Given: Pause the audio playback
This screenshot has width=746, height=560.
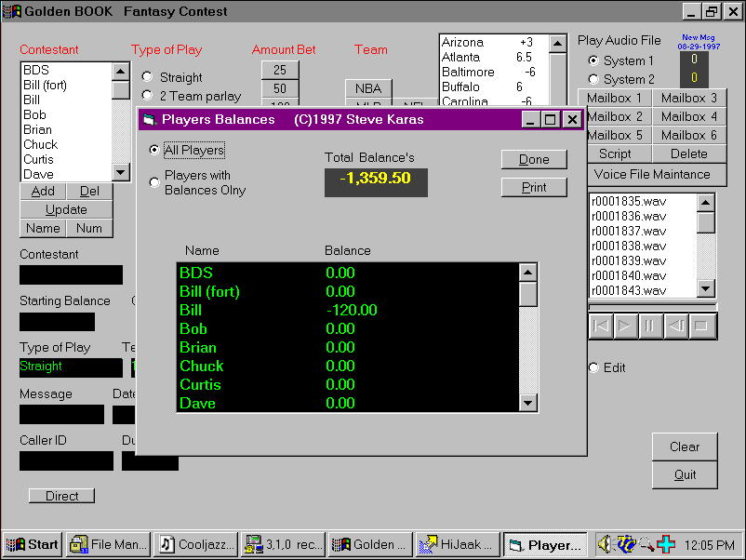Looking at the screenshot, I should 649,326.
